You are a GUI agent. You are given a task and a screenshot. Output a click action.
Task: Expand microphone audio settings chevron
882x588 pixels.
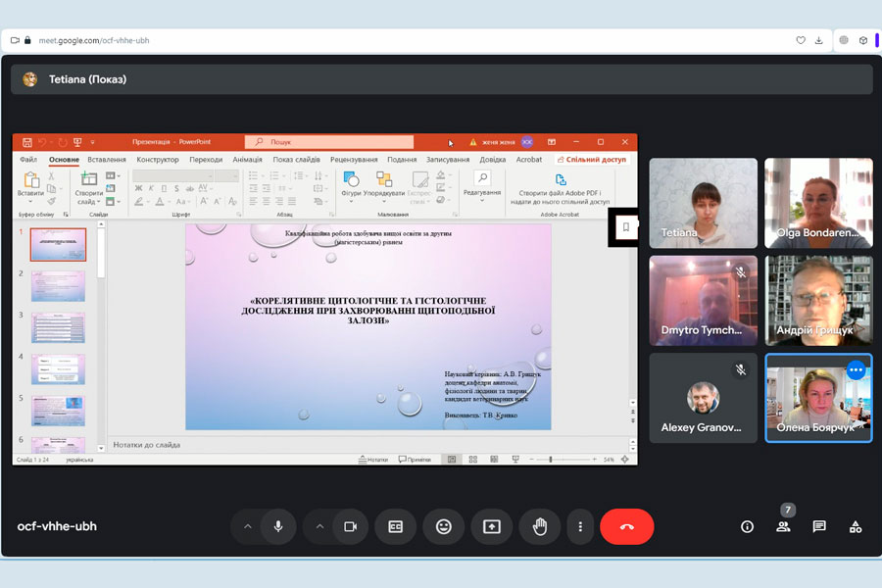pos(248,526)
